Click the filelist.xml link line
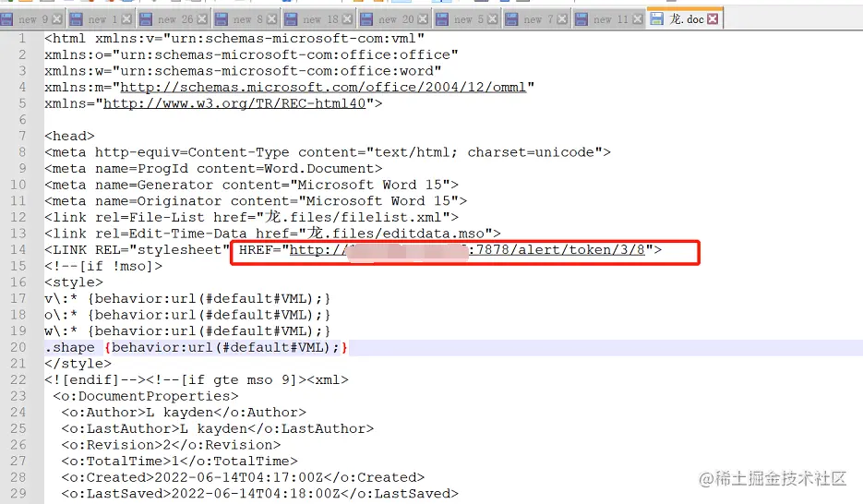Image resolution: width=863 pixels, height=504 pixels. pyautogui.click(x=252, y=217)
